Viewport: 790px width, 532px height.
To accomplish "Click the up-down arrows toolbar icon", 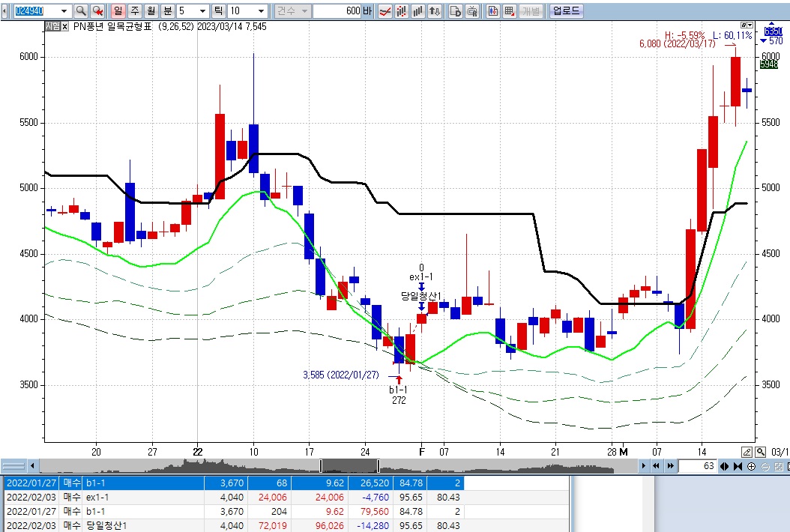I will pos(435,11).
